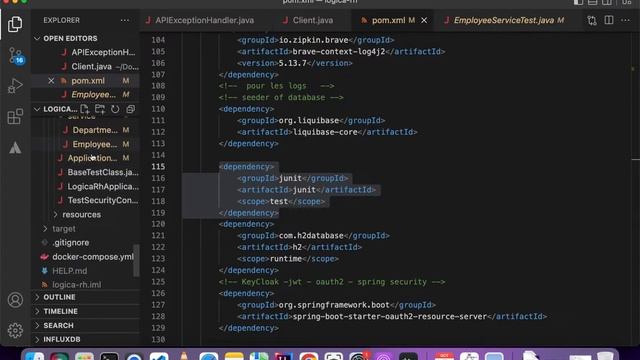Open Manage gear settings menu
Screen dimensions: 640x360
15,330
